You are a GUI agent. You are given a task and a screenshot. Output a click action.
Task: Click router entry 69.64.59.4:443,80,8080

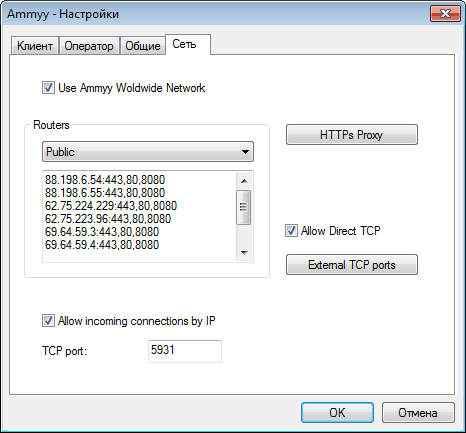[102, 245]
